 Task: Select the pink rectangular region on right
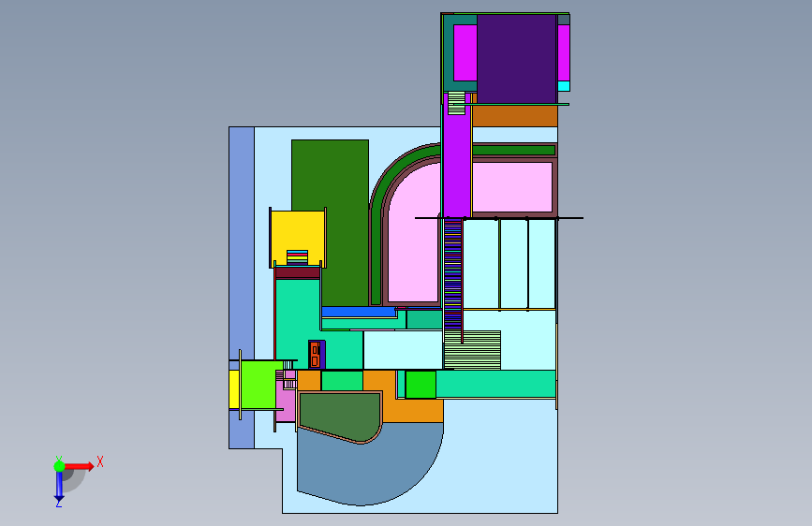click(x=512, y=187)
